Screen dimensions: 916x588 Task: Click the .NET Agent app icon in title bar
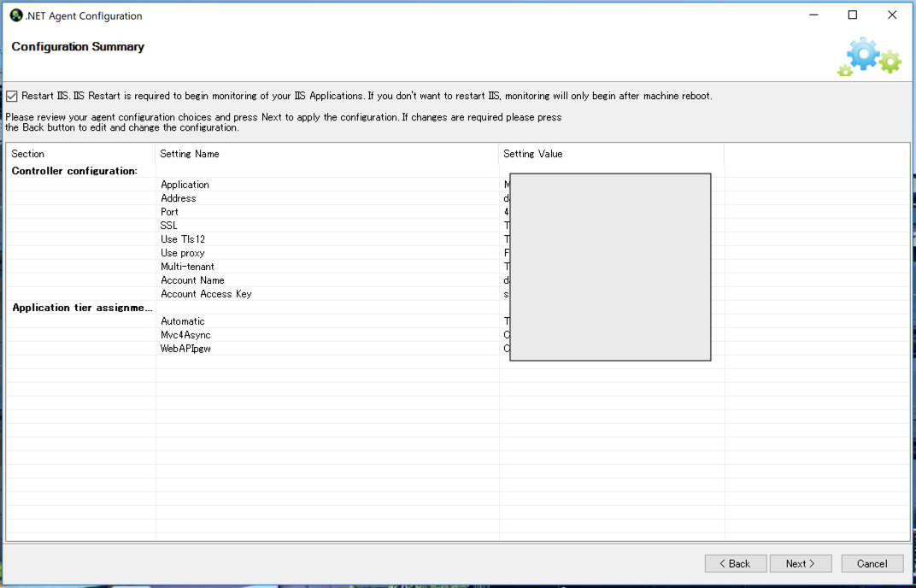coord(15,15)
